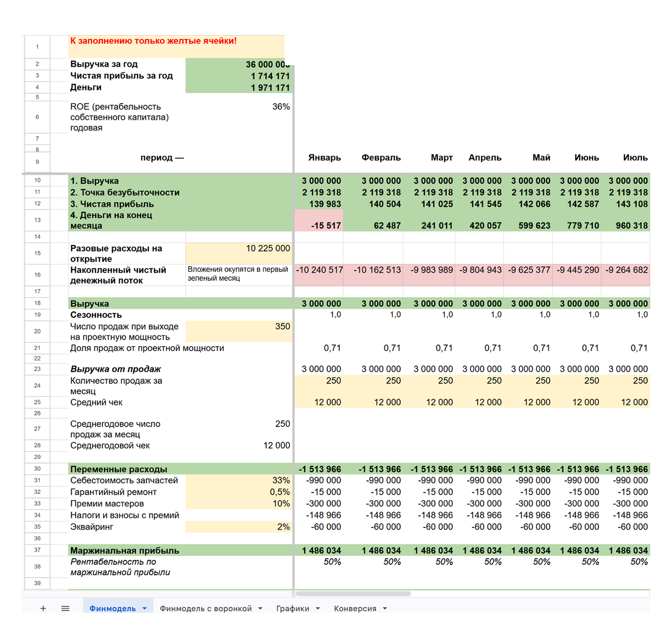Select the Себестоимость запчастей 33% cell
Image resolution: width=672 pixels, height=632 pixels.
[x=239, y=480]
